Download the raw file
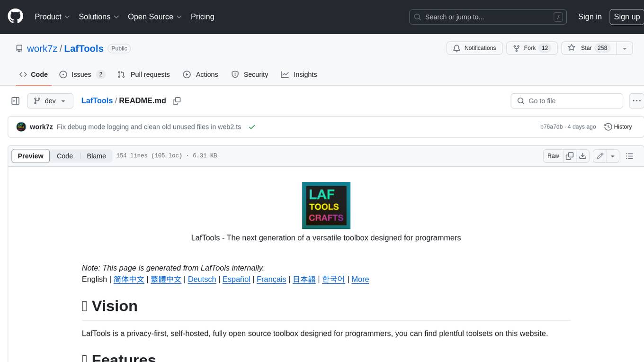Viewport: 644px width, 362px height. (583, 156)
